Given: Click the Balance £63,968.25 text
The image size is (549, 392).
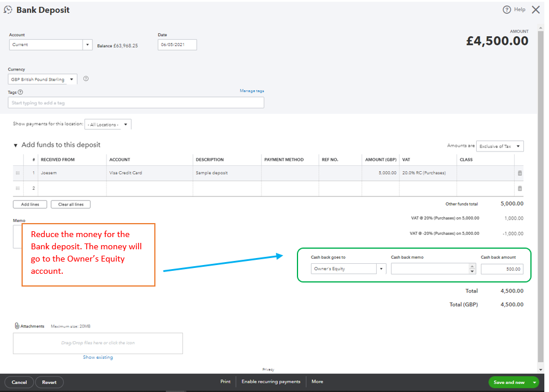Looking at the screenshot, I should (x=118, y=46).
